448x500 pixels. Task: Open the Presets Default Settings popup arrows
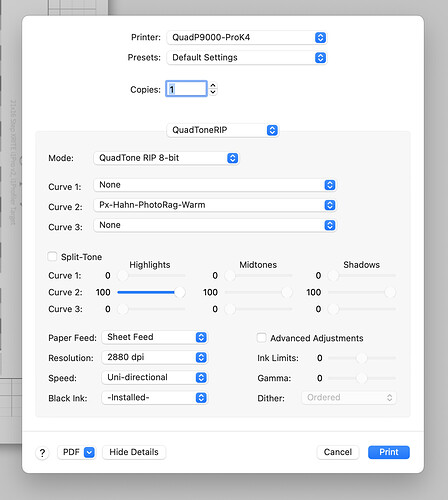pyautogui.click(x=320, y=58)
